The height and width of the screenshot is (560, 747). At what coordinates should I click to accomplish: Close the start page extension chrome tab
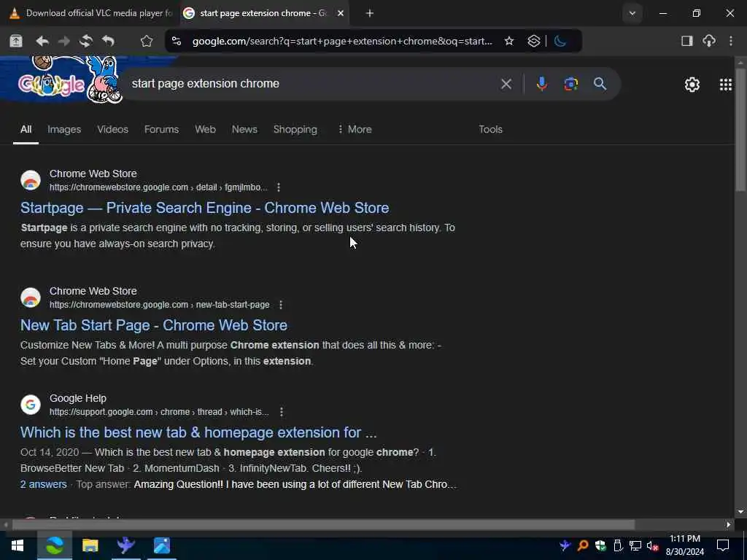(x=341, y=13)
